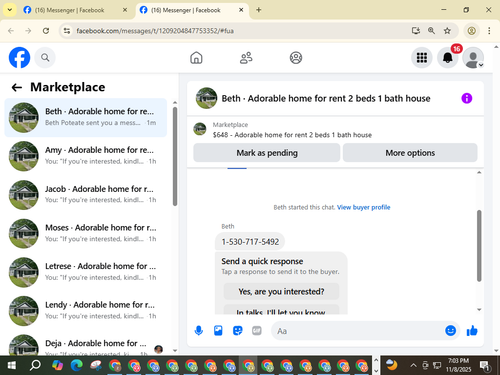This screenshot has height=375, width=500.
Task: Choose a GIF icon
Action: coord(257,331)
